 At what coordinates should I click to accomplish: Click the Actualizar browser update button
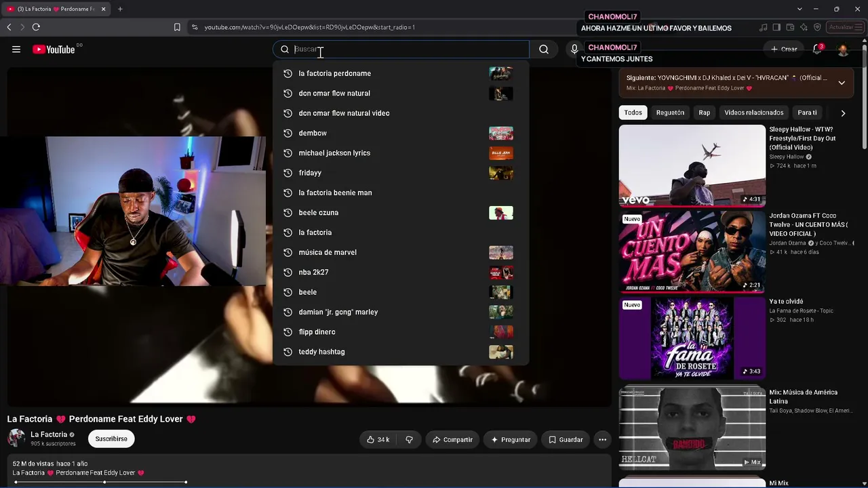(844, 27)
